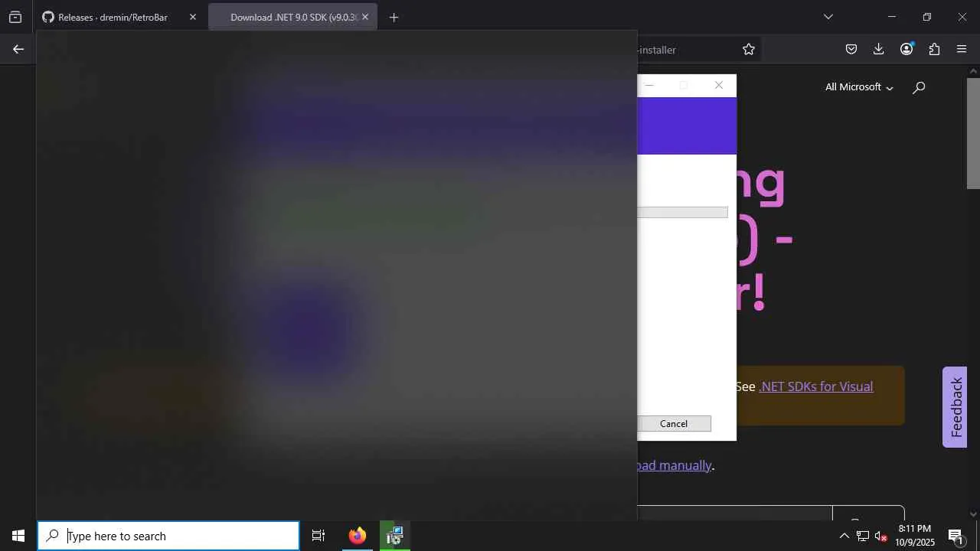Open the Firefox account menu
The image size is (980, 551).
tap(906, 49)
